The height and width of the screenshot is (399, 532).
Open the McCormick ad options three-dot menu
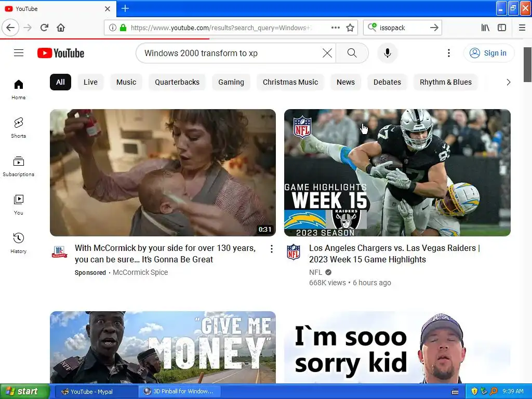271,249
